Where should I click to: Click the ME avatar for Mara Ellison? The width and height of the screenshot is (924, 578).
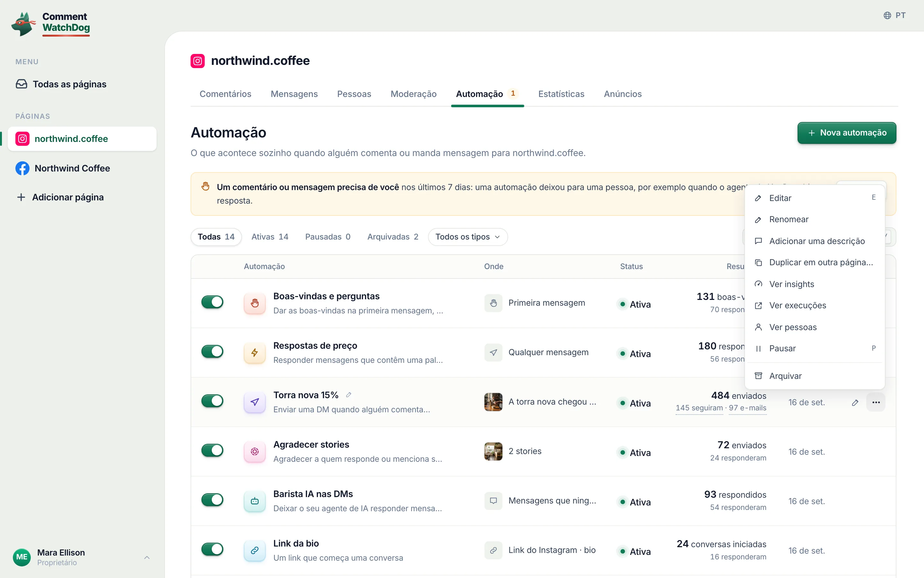click(22, 557)
